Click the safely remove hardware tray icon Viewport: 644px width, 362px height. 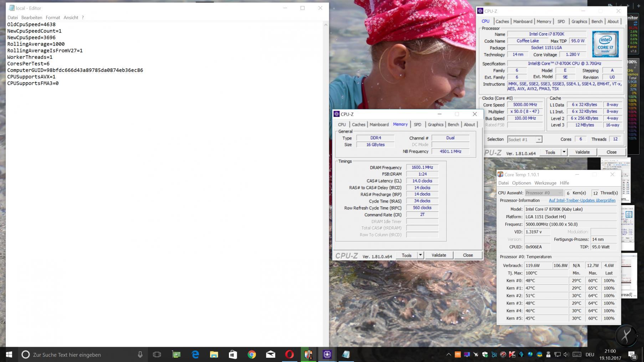tap(548, 355)
